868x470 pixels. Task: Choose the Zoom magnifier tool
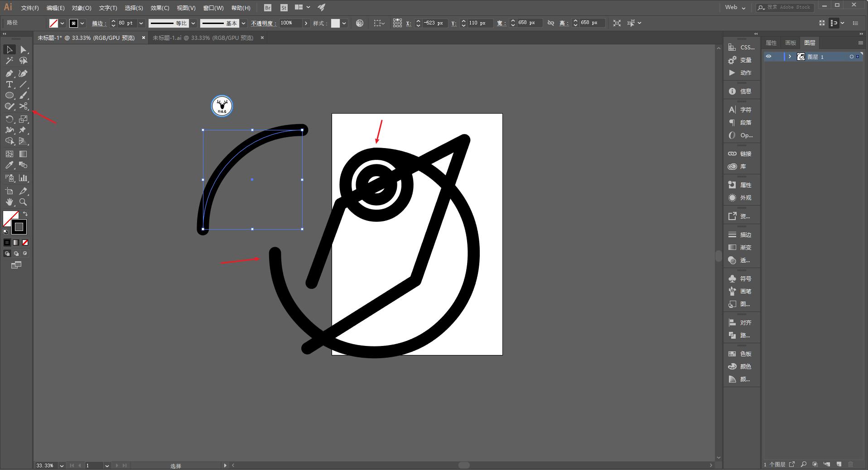tap(23, 202)
